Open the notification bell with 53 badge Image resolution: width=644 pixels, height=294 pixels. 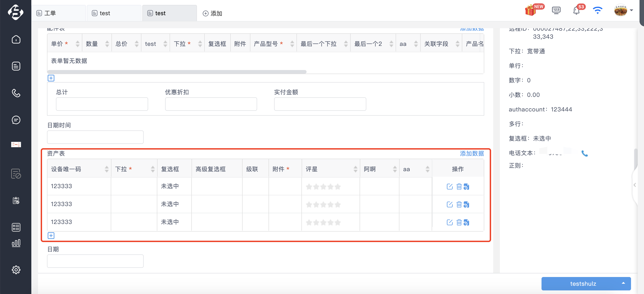click(x=576, y=11)
